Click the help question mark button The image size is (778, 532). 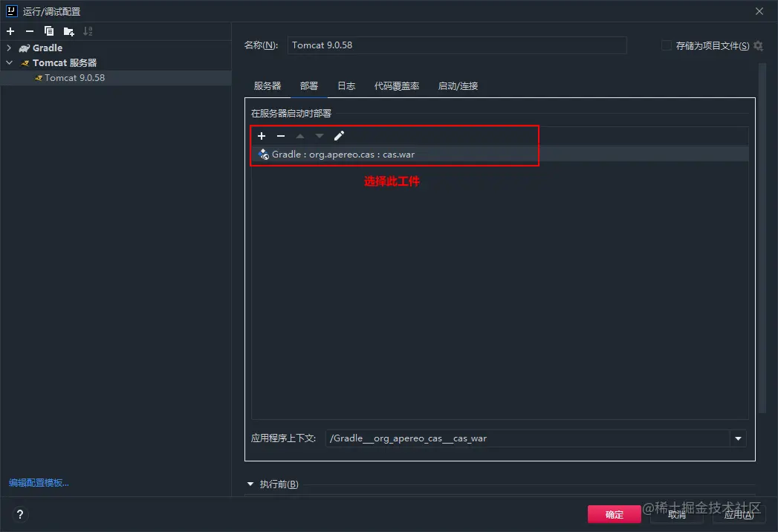[x=20, y=514]
